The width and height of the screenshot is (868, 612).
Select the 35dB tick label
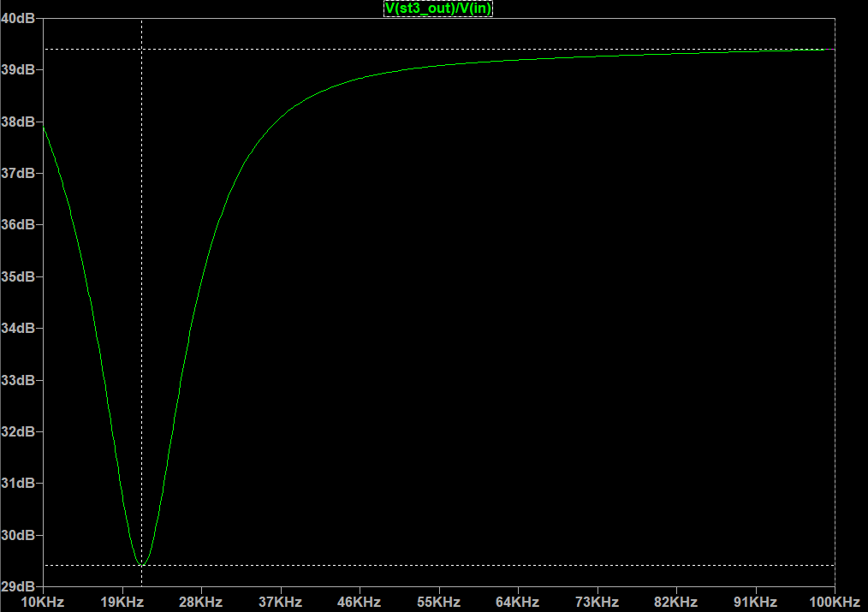[19, 276]
